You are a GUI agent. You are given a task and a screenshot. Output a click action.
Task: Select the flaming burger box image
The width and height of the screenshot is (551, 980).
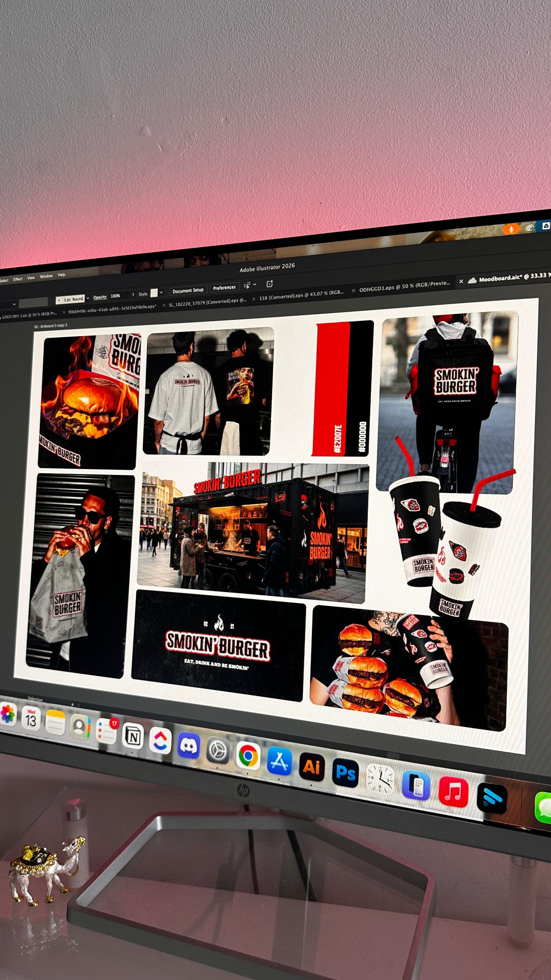tap(89, 402)
